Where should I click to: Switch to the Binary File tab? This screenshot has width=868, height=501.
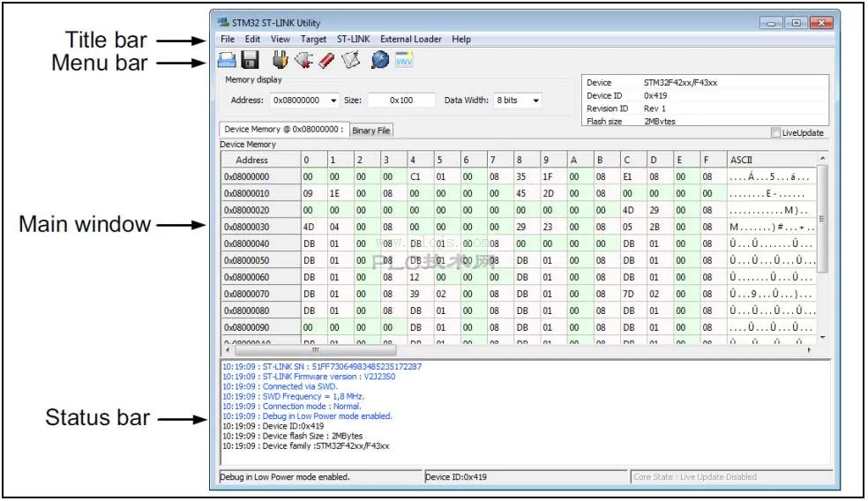370,131
